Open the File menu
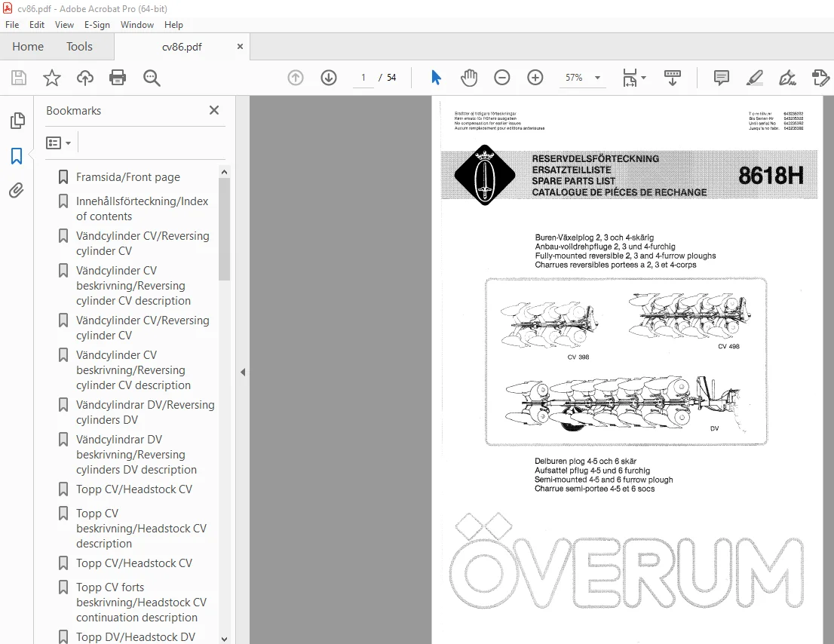The image size is (834, 644). (12, 24)
